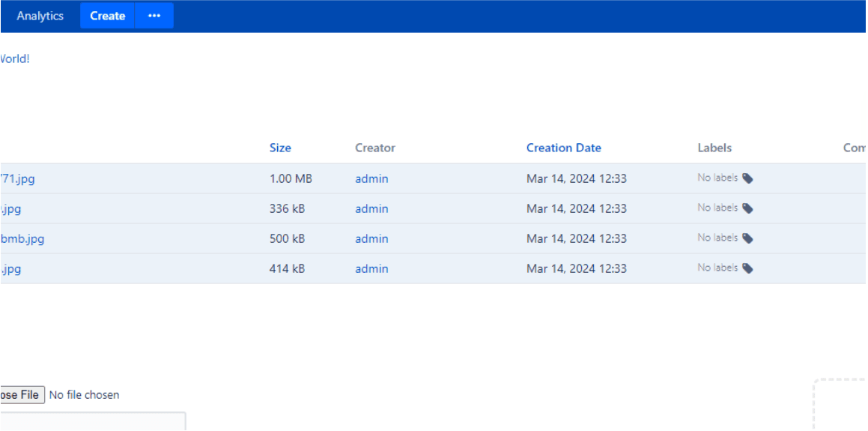Click label tag icon in 336 kB row

coord(747,208)
